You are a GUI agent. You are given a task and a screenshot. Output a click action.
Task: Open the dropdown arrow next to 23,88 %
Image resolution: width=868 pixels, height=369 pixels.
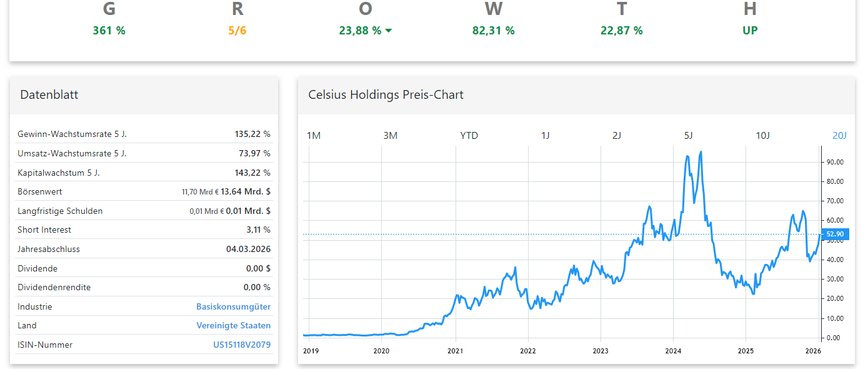click(389, 29)
